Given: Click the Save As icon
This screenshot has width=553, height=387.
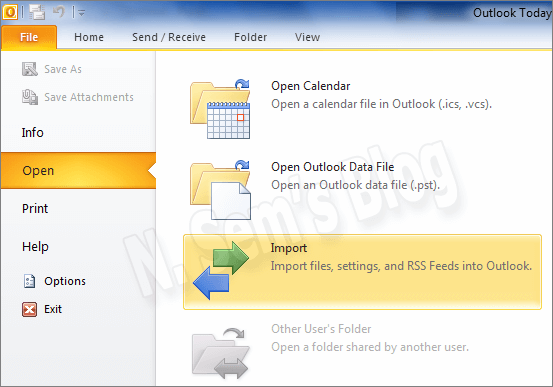Looking at the screenshot, I should tap(30, 69).
